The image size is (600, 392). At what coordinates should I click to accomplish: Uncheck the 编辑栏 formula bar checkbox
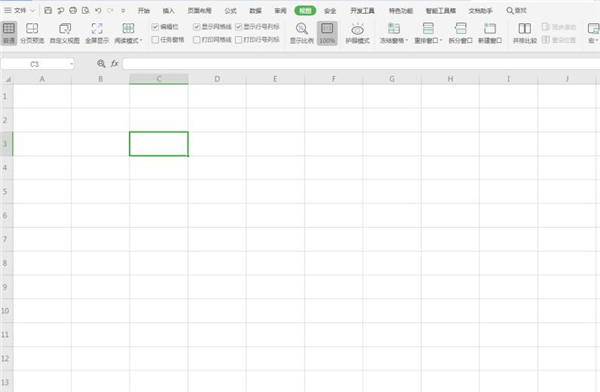pos(155,27)
